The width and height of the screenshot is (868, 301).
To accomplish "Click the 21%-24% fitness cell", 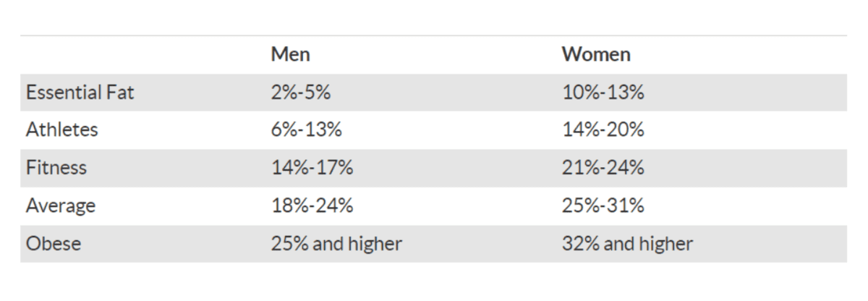I will (x=603, y=168).
